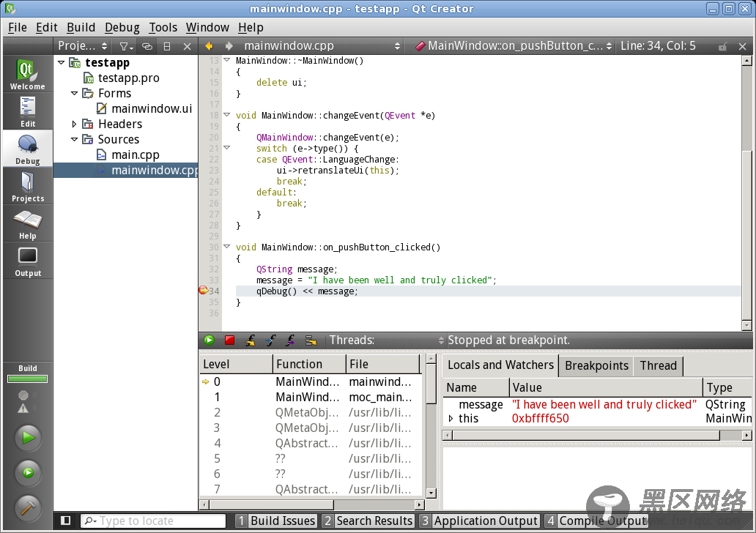Toggle the sidebar visibility button in status bar
The image size is (756, 533).
click(x=66, y=521)
